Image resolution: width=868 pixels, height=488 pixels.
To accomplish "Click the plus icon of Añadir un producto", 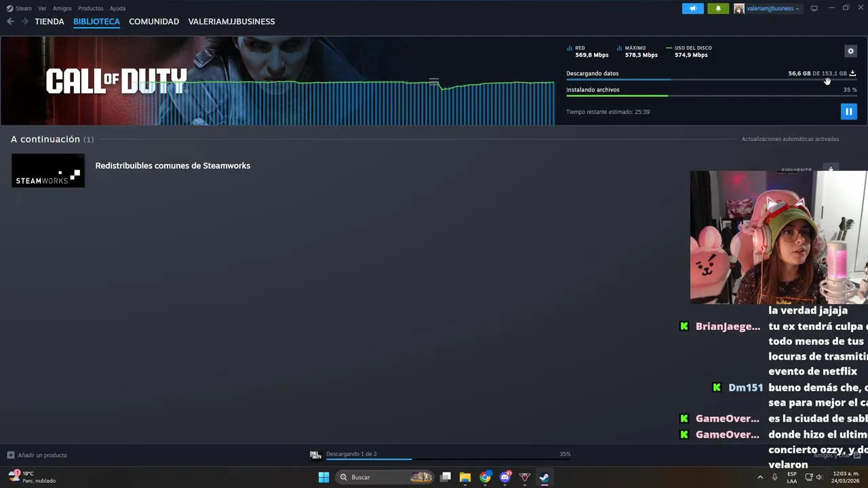I will 10,455.
